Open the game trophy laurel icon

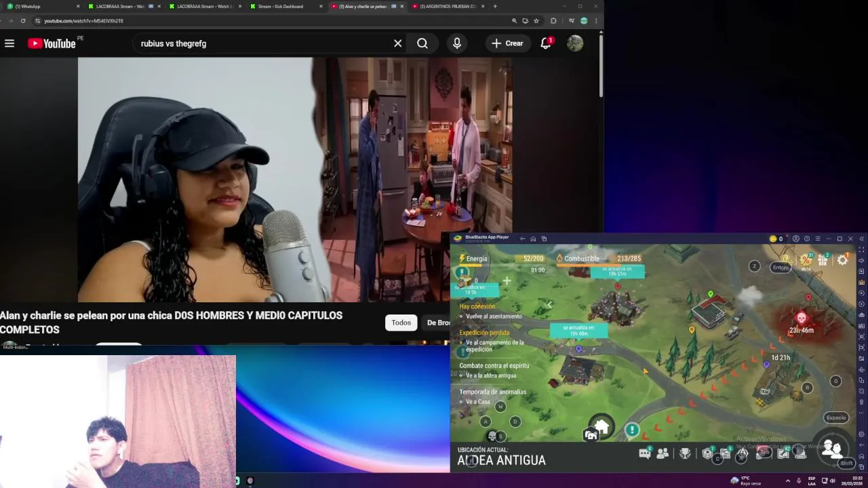[x=686, y=453]
